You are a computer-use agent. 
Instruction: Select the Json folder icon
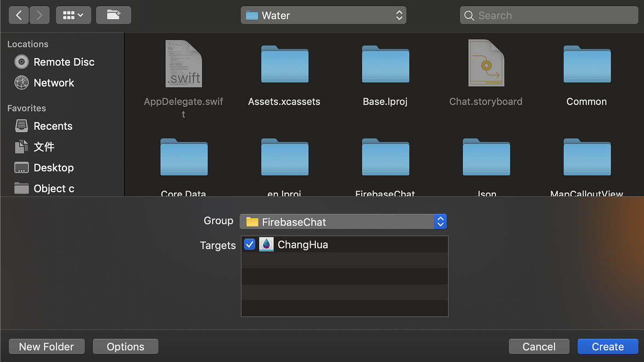pyautogui.click(x=486, y=157)
